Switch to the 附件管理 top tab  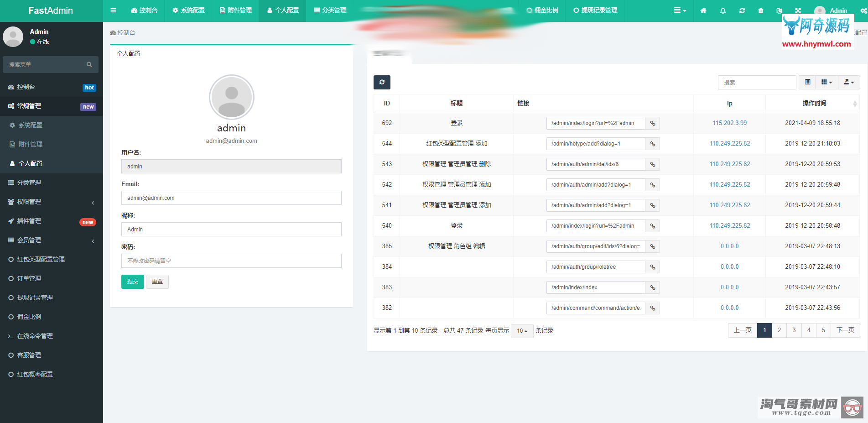click(235, 10)
